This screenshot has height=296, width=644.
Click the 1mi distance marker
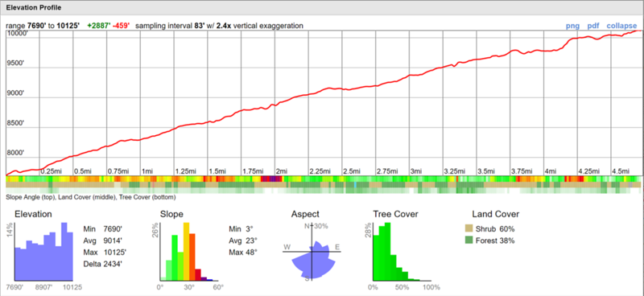point(147,171)
